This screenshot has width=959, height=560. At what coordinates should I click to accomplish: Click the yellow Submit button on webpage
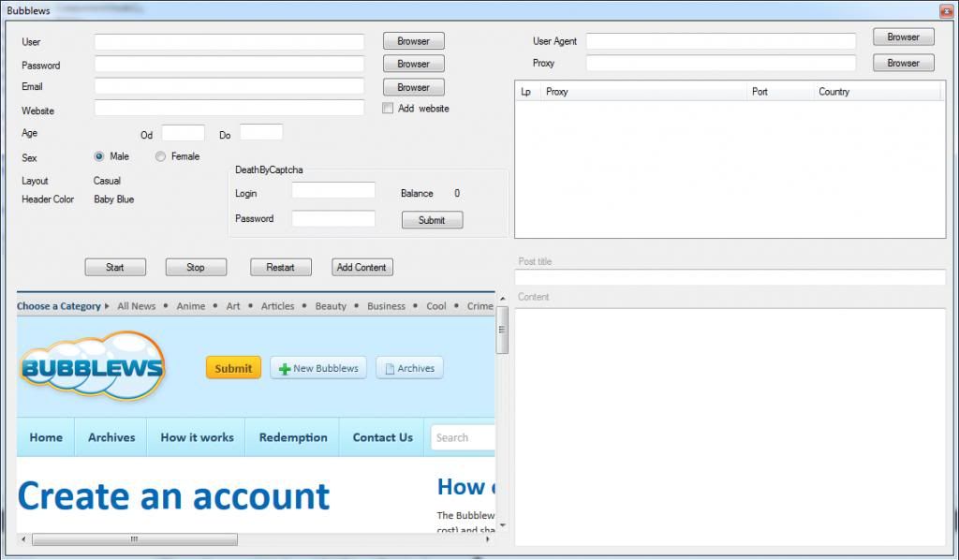pyautogui.click(x=233, y=368)
